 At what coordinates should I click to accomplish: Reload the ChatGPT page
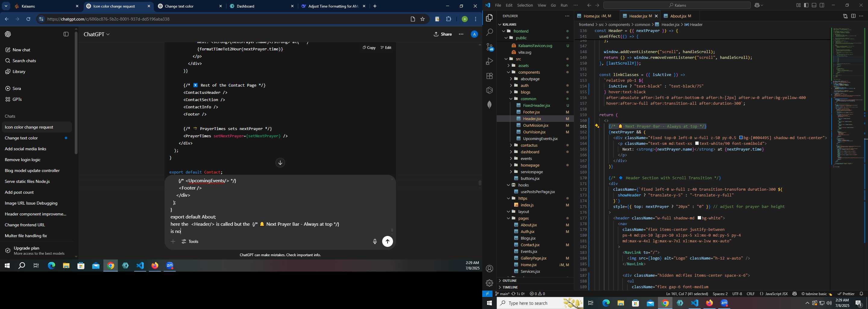coord(29,19)
